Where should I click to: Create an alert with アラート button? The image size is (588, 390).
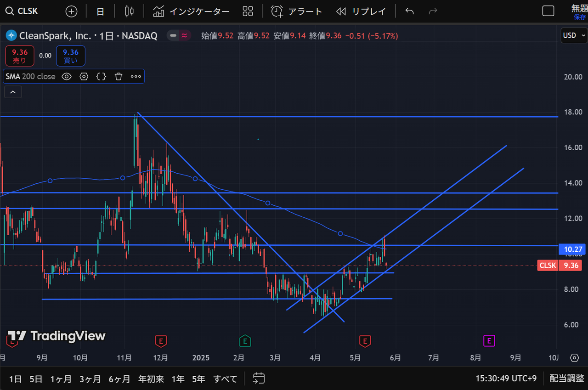tap(296, 11)
